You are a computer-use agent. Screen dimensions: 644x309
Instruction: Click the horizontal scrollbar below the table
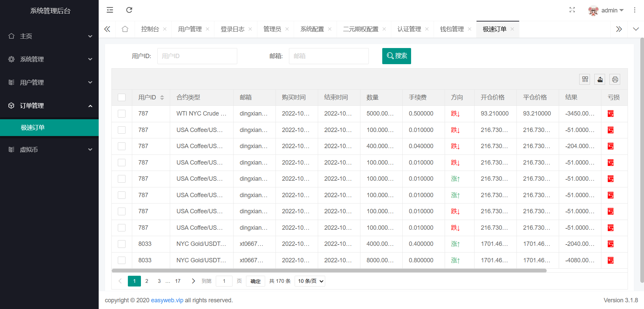(x=329, y=270)
